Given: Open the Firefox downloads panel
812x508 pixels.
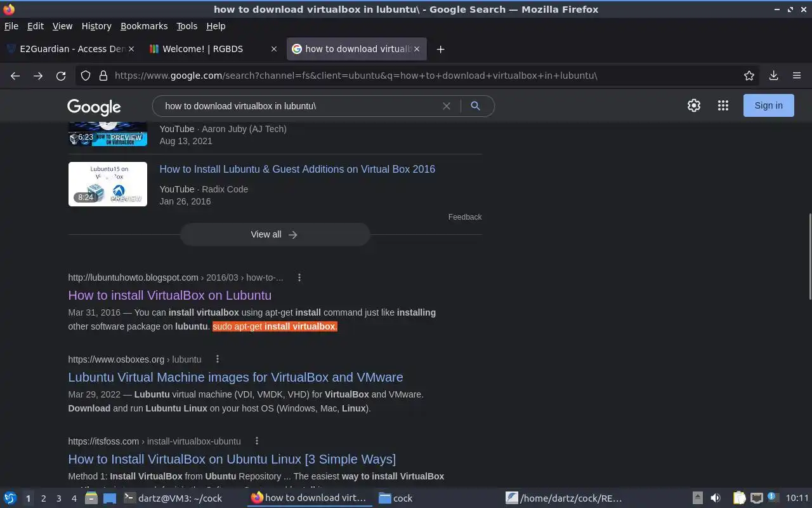Looking at the screenshot, I should (x=774, y=76).
